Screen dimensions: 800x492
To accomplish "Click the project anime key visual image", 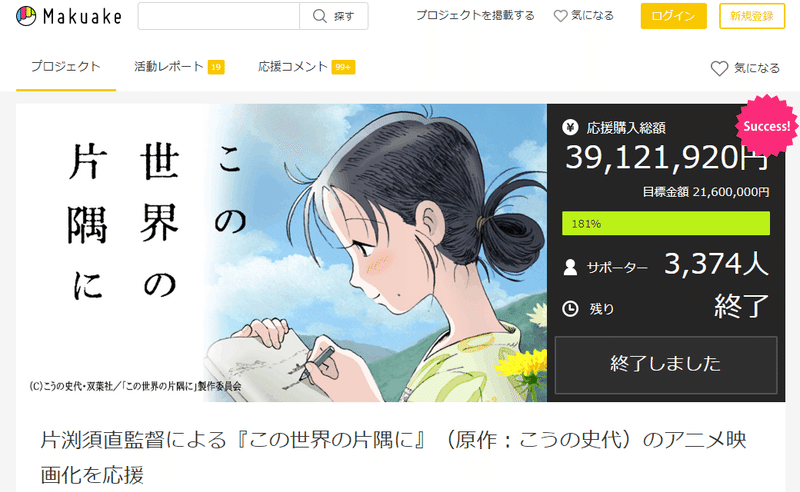I will coord(282,253).
